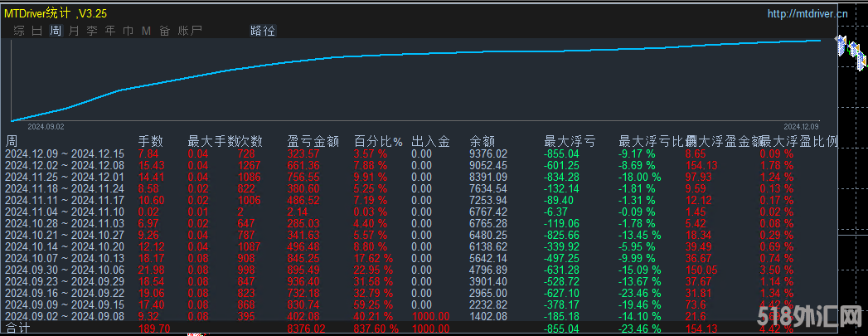This screenshot has width=868, height=336.
Task: Select the M tab
Action: click(x=146, y=31)
